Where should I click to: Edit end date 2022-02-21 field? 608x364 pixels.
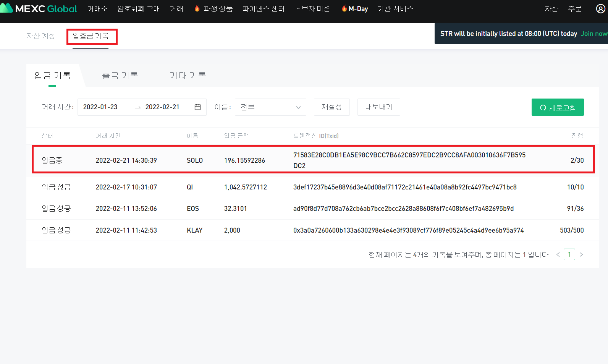pos(162,107)
